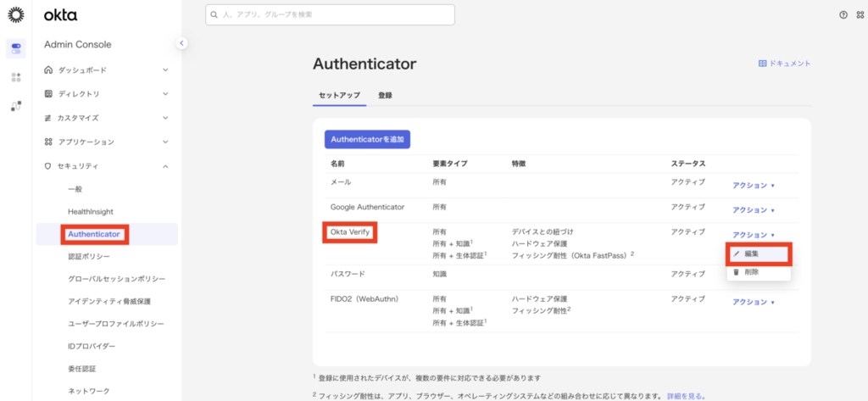Screen dimensions: 868x401
Task: Click the magnifier icon in search box
Action: tap(214, 15)
